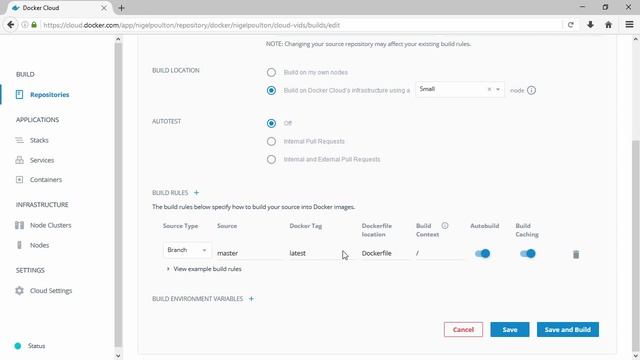This screenshot has width=640, height=360.
Task: Edit the master source field
Action: coord(249,253)
